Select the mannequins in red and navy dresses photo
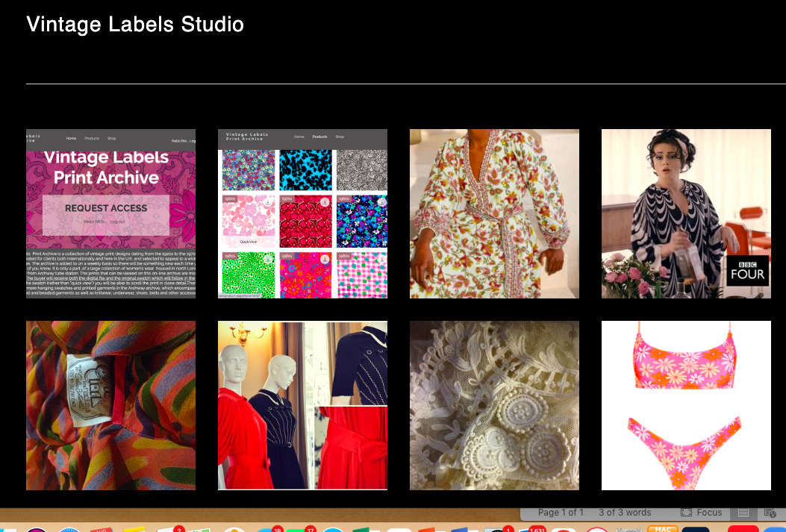The image size is (786, 532). tap(303, 405)
